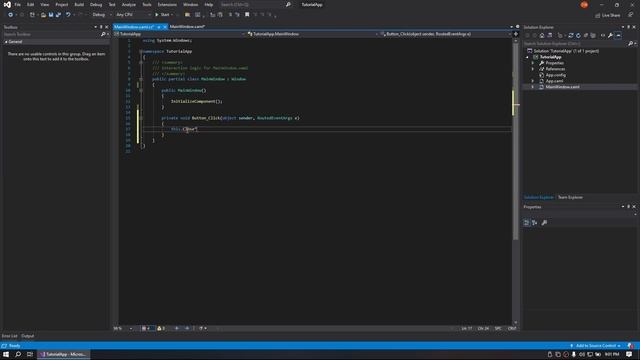Collapse the General group in Toolbox
This screenshot has height=360, width=640.
pos(6,42)
